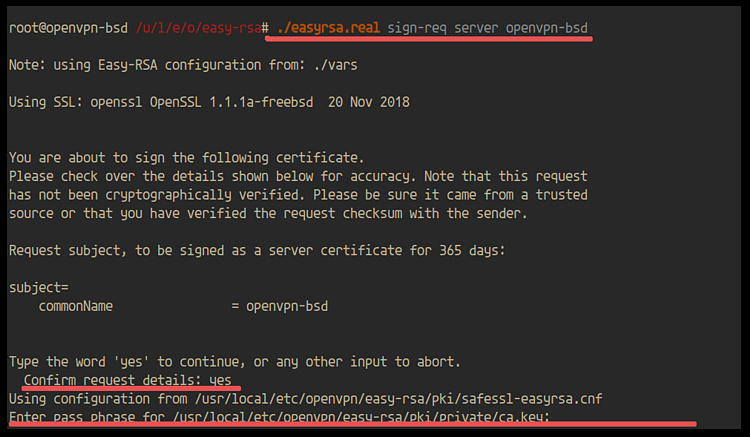Image resolution: width=750 pixels, height=437 pixels.
Task: Click the 'verified the request checksum' line
Action: (297, 212)
